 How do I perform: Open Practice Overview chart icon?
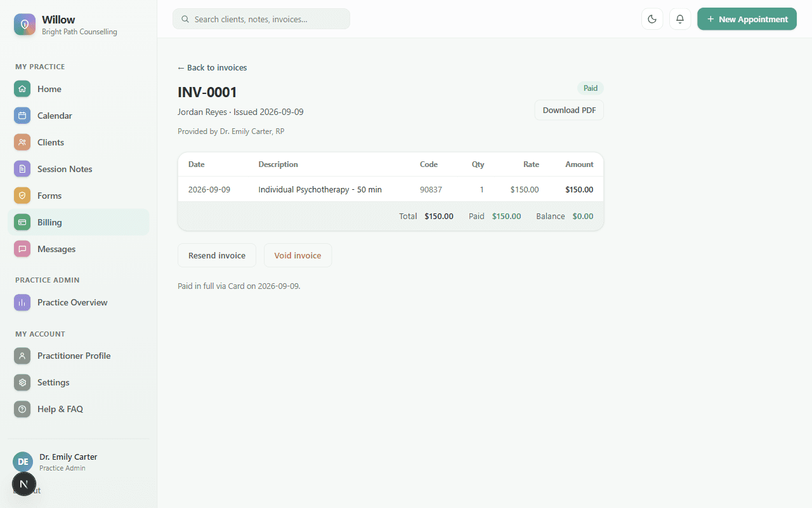(x=22, y=302)
